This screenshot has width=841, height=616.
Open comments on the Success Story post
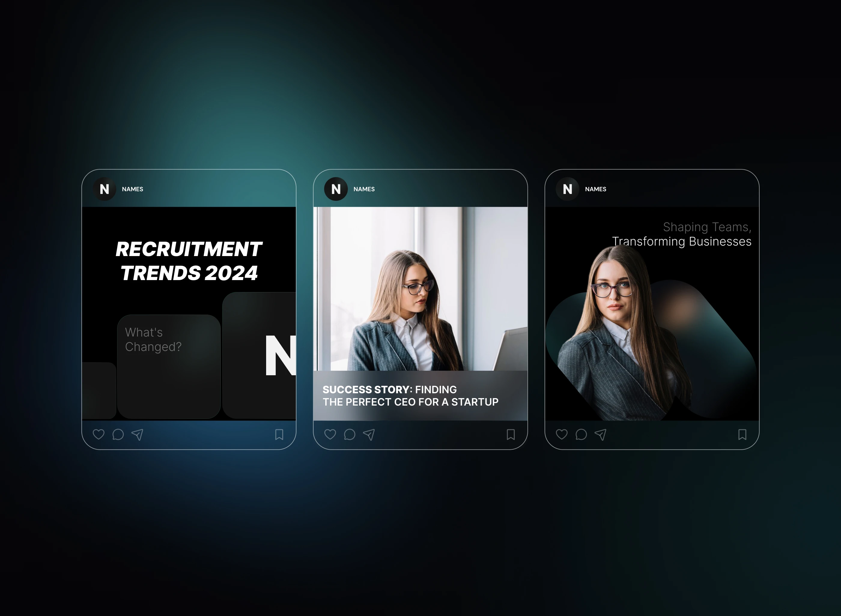point(350,434)
